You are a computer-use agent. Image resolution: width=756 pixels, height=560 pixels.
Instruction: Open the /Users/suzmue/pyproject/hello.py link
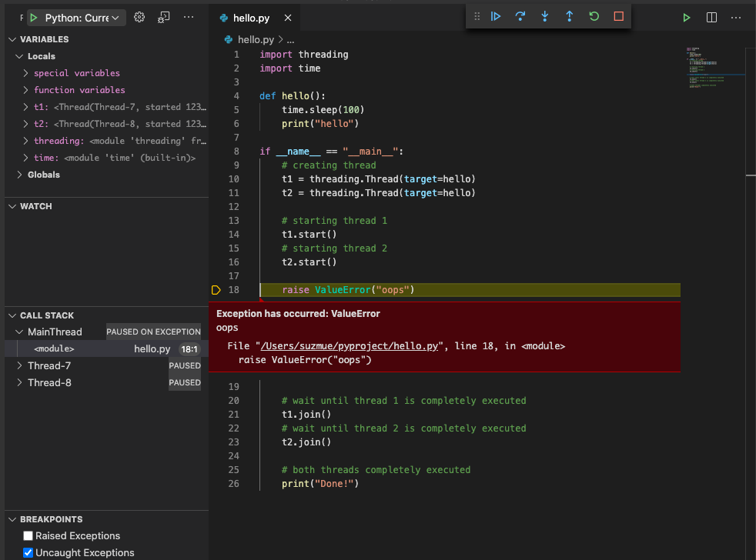pyautogui.click(x=349, y=346)
